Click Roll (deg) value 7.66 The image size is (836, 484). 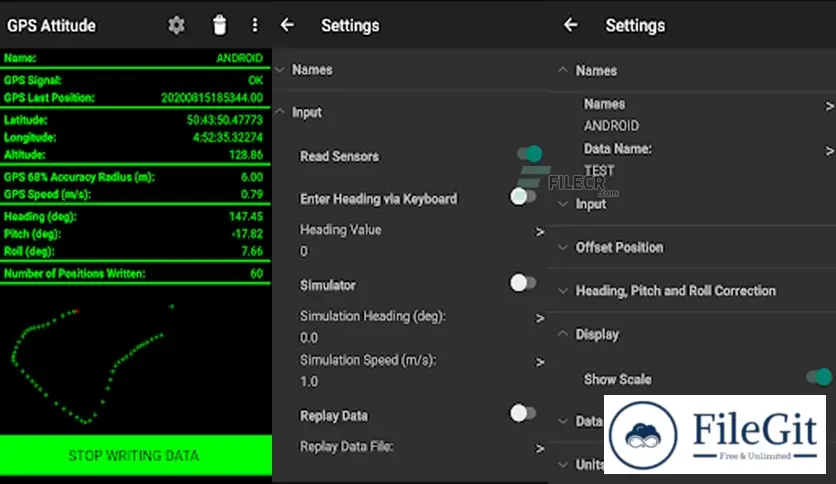[252, 252]
